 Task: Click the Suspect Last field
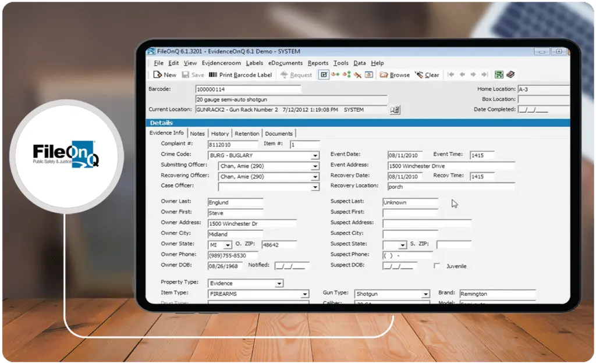tap(410, 202)
